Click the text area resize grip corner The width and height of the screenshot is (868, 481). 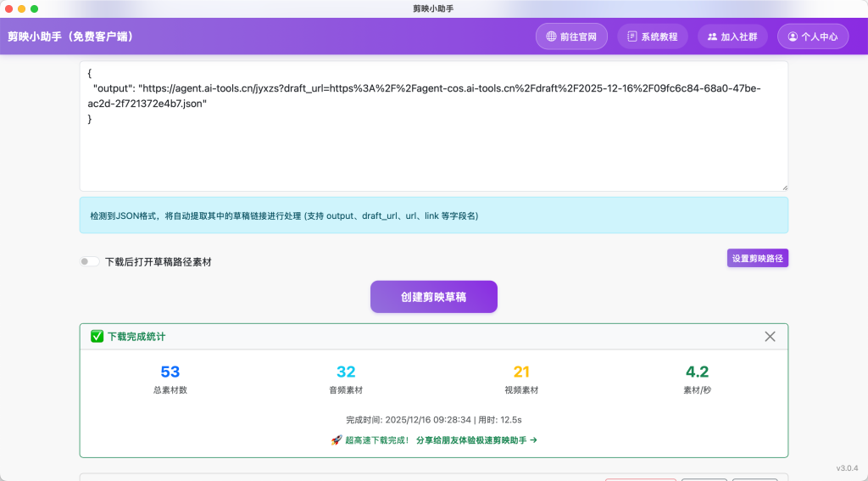pos(784,187)
